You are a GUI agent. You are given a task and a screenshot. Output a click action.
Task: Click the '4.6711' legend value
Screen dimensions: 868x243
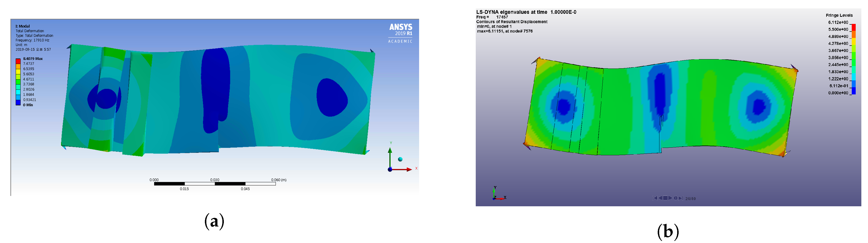point(28,79)
